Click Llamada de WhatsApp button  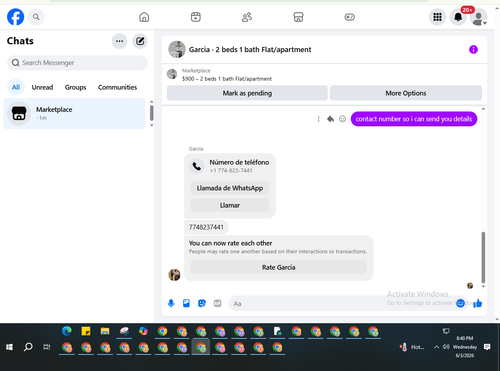[230, 188]
